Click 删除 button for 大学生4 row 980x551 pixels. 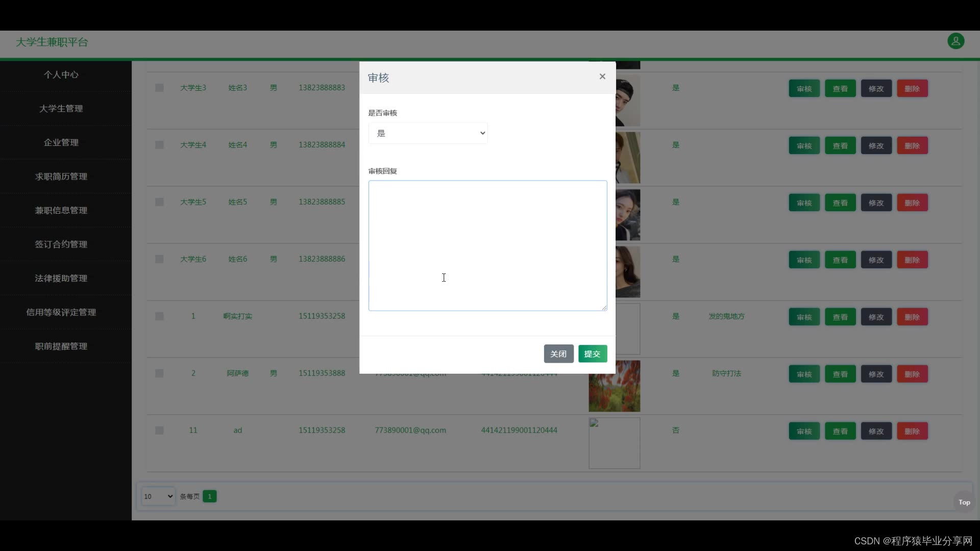coord(912,145)
